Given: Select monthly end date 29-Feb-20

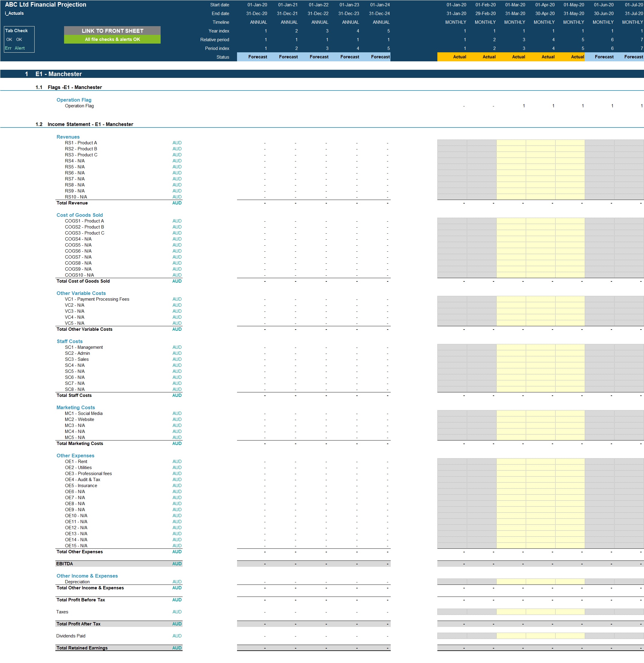Looking at the screenshot, I should tap(485, 14).
